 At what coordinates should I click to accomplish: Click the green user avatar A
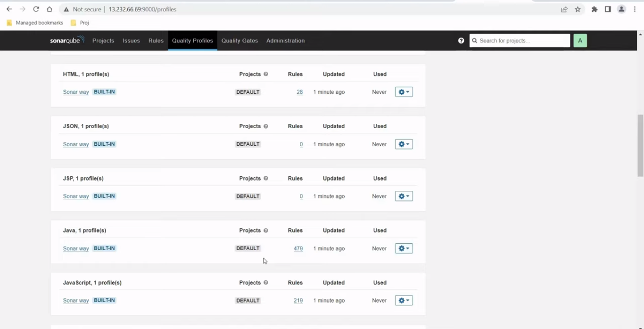point(580,41)
